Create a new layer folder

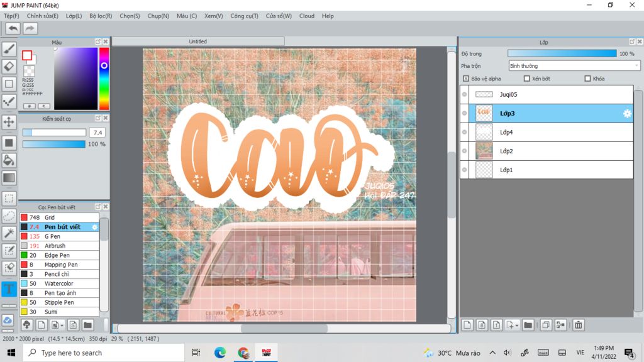(x=528, y=325)
